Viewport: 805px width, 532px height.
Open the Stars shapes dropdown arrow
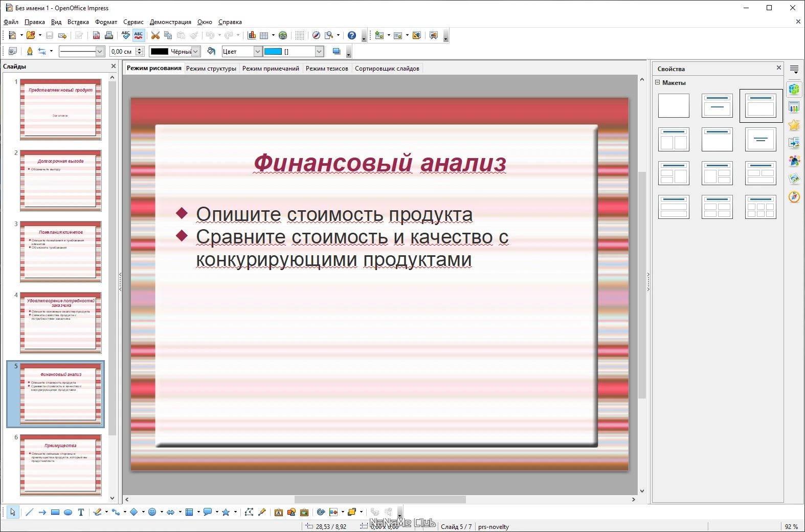point(235,512)
